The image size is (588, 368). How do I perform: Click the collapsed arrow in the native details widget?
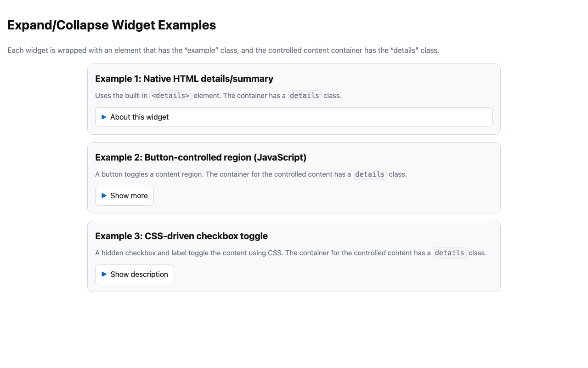click(x=104, y=117)
